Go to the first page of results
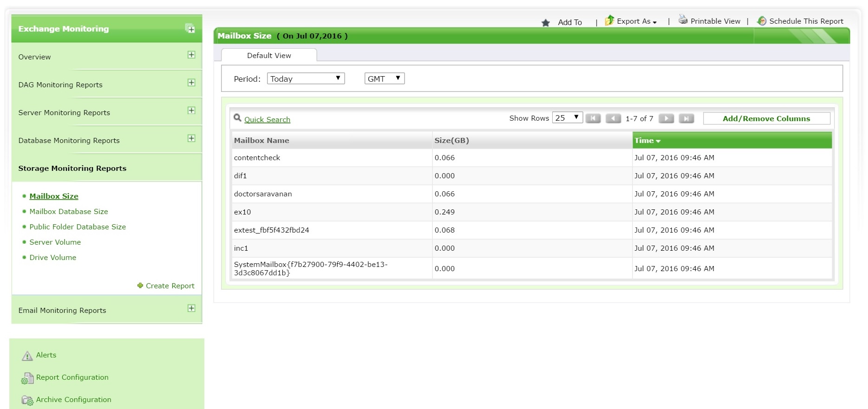Screen dimensions: 868x409 point(593,118)
